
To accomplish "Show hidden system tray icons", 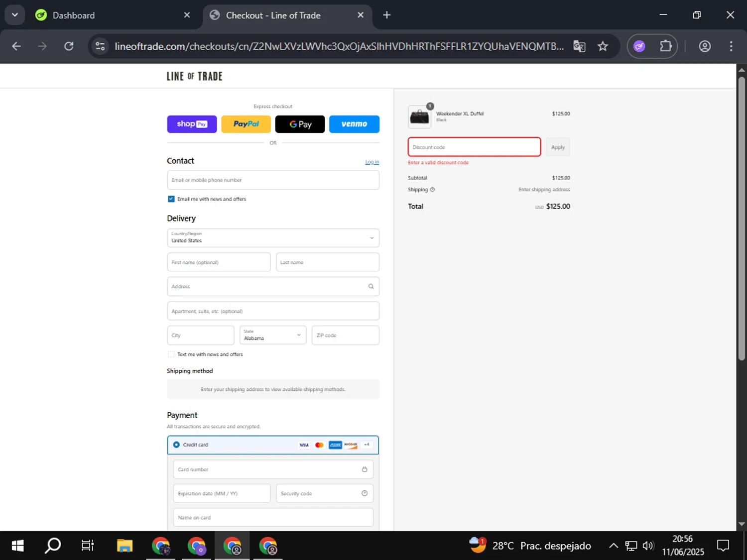I will coord(614,546).
